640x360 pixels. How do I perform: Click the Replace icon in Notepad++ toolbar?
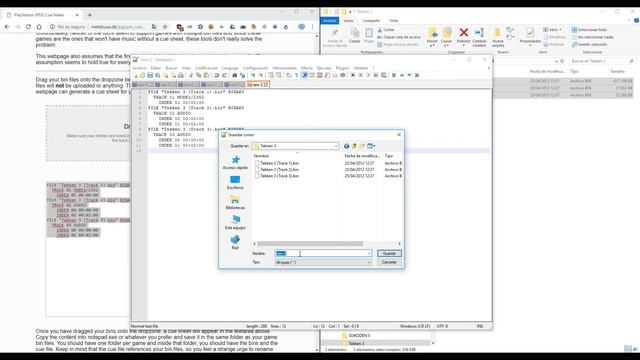242,75
